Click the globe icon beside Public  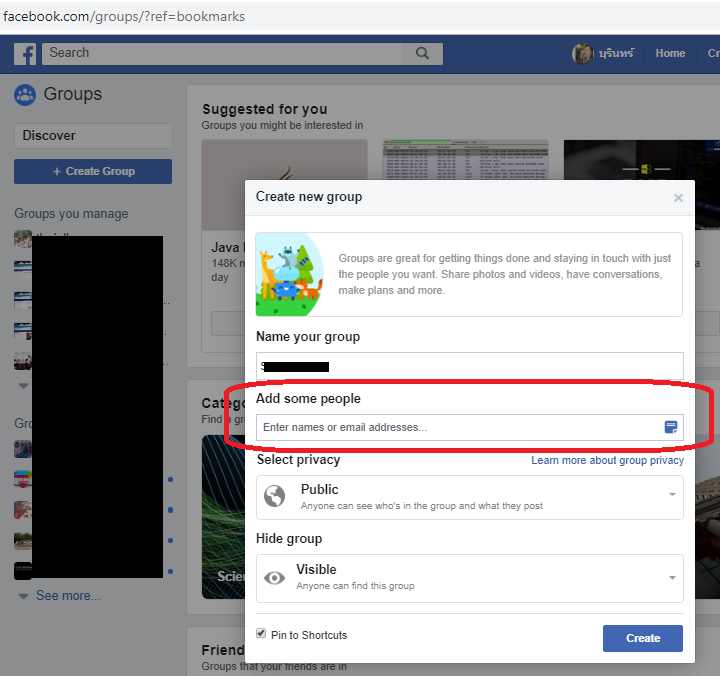tap(274, 497)
